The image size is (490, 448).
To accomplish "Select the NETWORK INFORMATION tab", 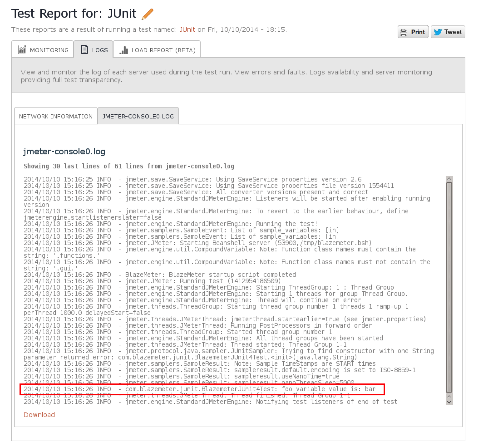I will [x=56, y=116].
